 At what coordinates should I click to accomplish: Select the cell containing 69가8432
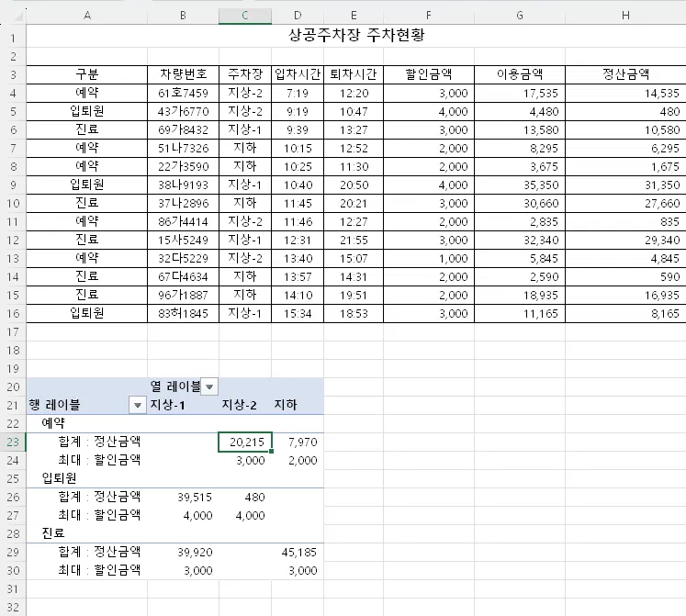[184, 130]
